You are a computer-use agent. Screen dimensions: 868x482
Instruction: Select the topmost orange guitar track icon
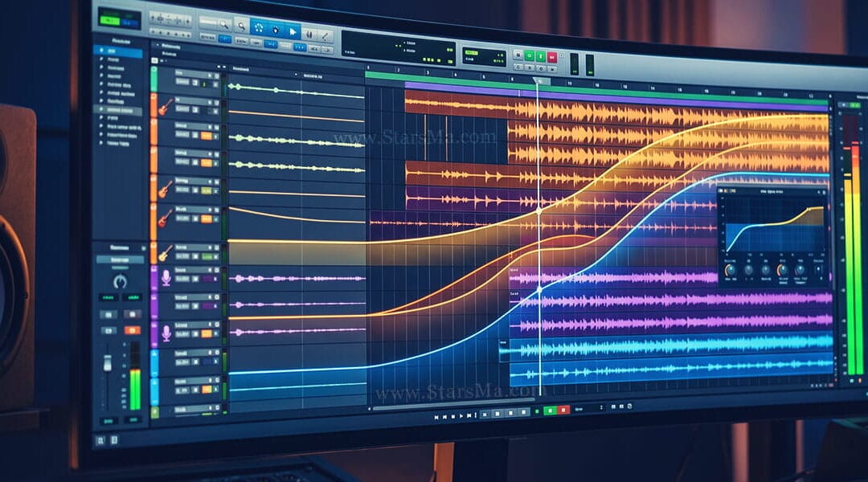pyautogui.click(x=165, y=106)
